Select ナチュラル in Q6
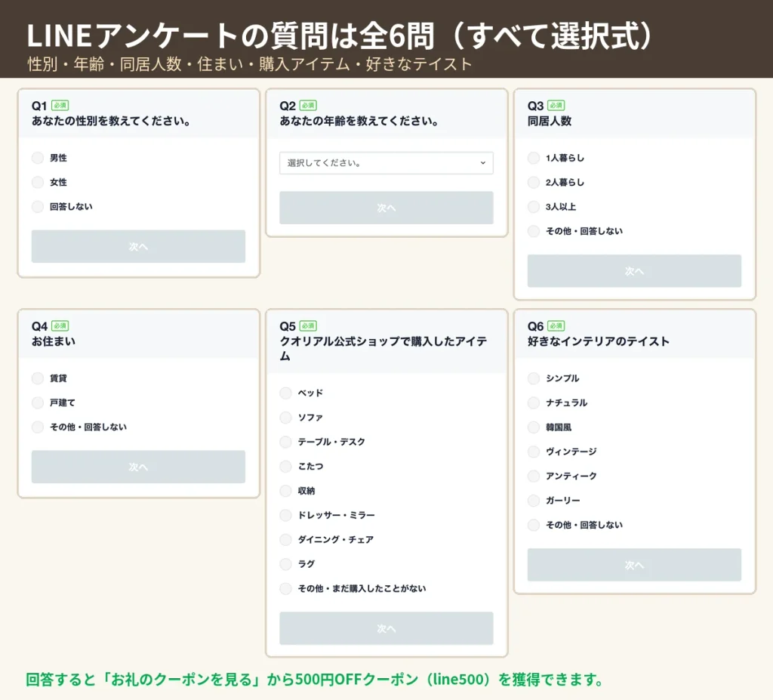 pos(534,402)
